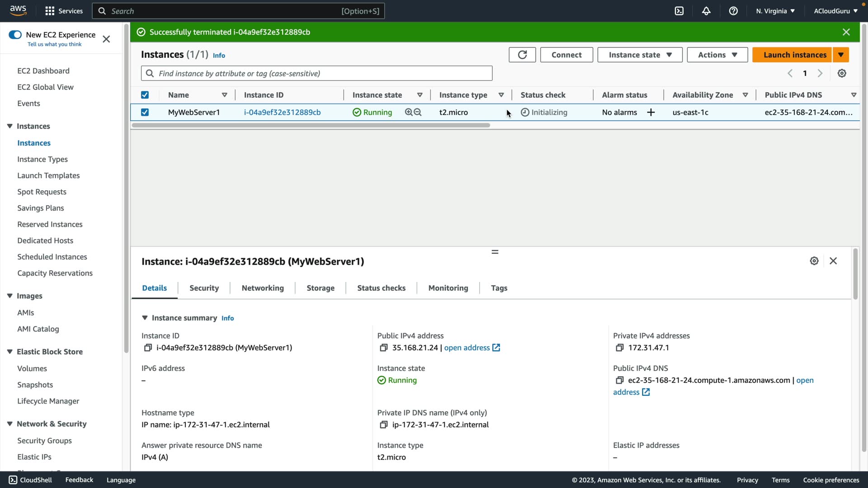Screen dimensions: 868x488
Task: Click the Find instance search field
Action: [x=316, y=73]
